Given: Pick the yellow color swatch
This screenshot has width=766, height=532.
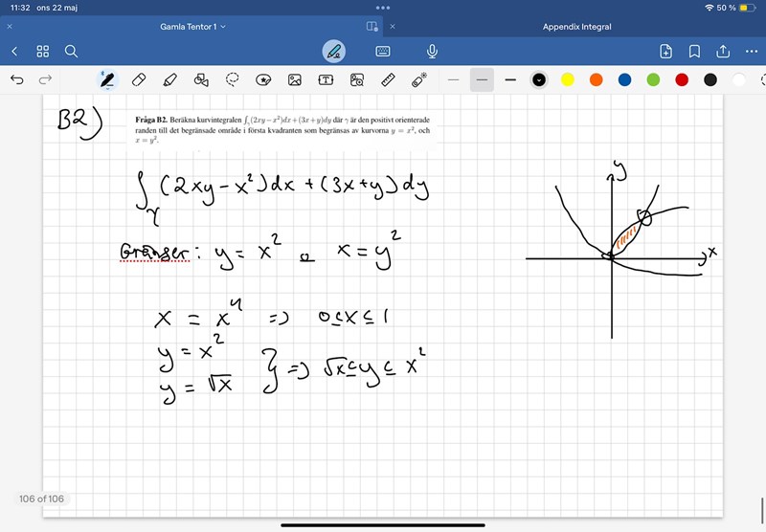Looking at the screenshot, I should coord(568,79).
